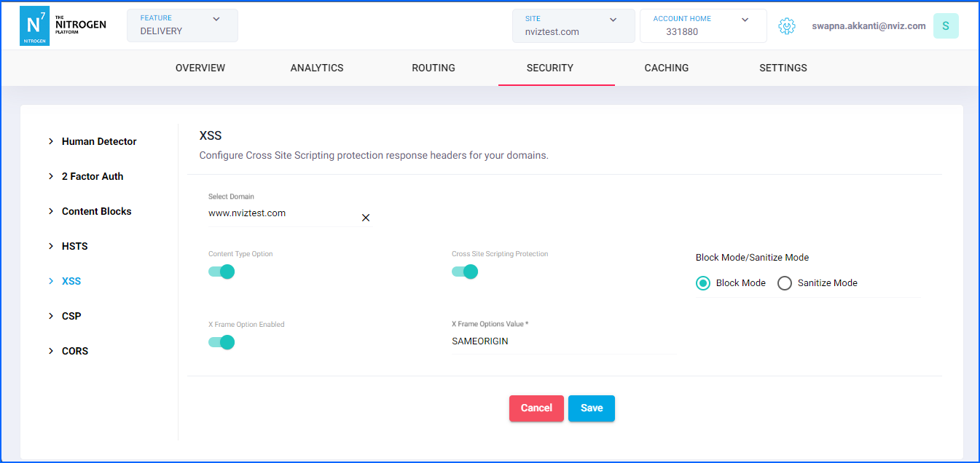Clear the selected domain with X icon
The image size is (980, 463).
click(x=366, y=218)
